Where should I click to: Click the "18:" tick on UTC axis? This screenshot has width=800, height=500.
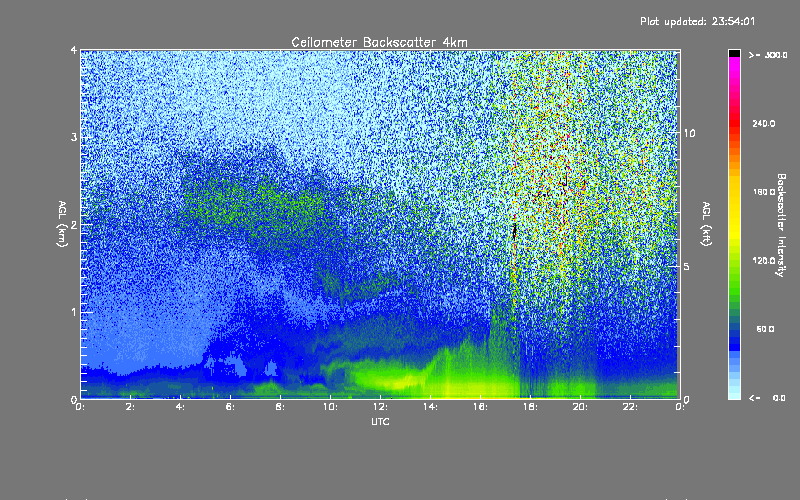[530, 407]
